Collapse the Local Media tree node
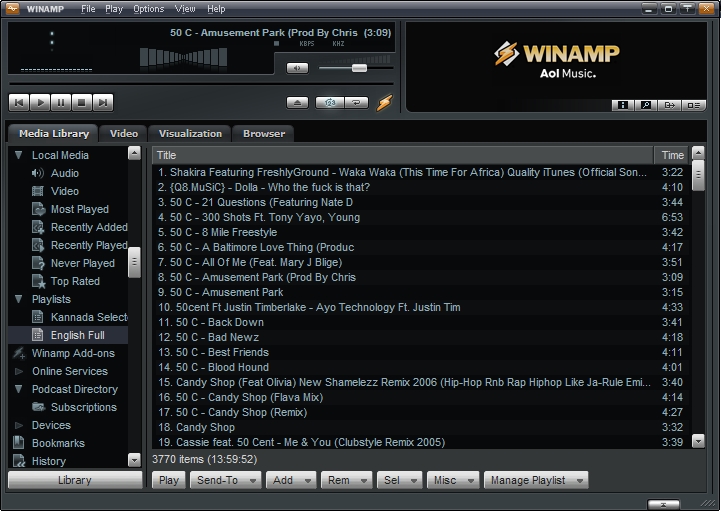This screenshot has width=721, height=511. 18,155
